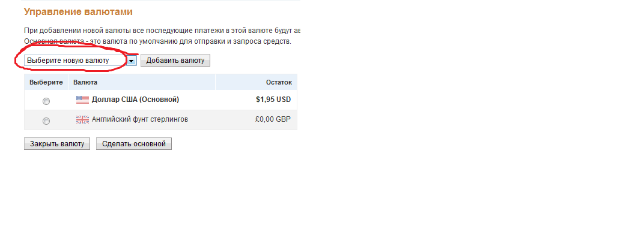Click the US flag icon
The width and height of the screenshot is (644, 232).
click(82, 100)
